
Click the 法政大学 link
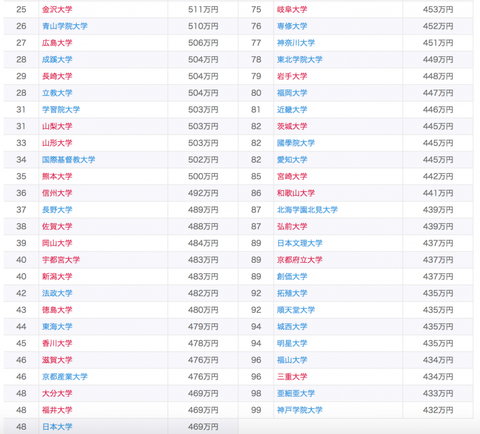[57, 293]
